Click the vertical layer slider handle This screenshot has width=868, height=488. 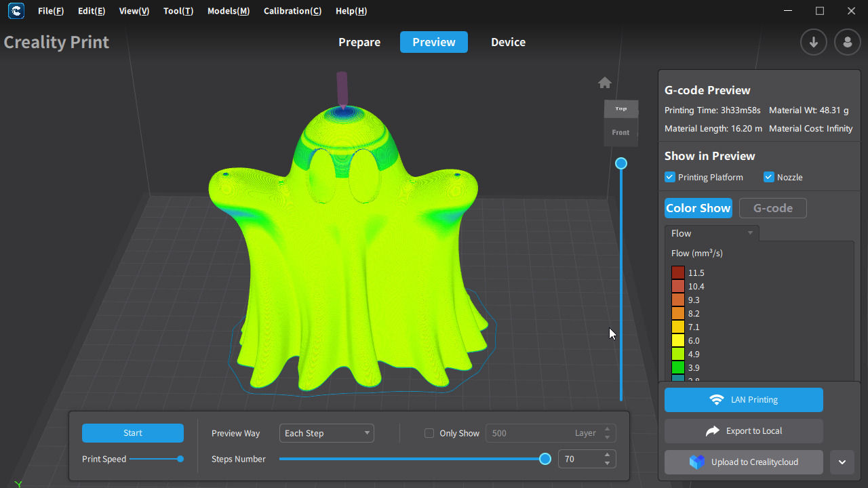pos(621,163)
